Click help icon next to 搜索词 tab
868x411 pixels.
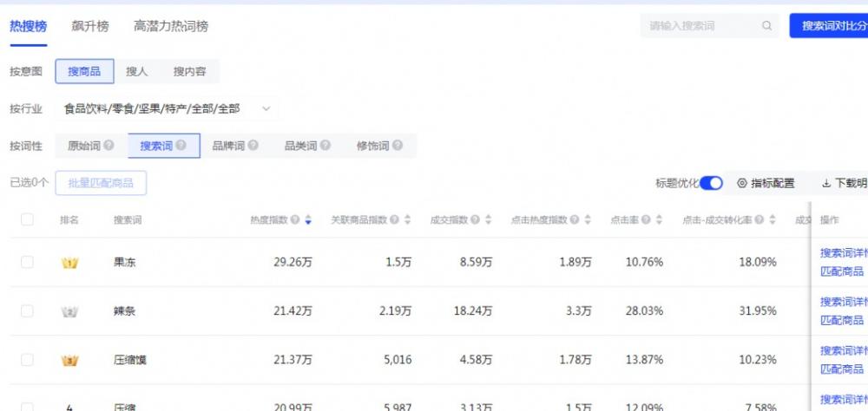181,146
